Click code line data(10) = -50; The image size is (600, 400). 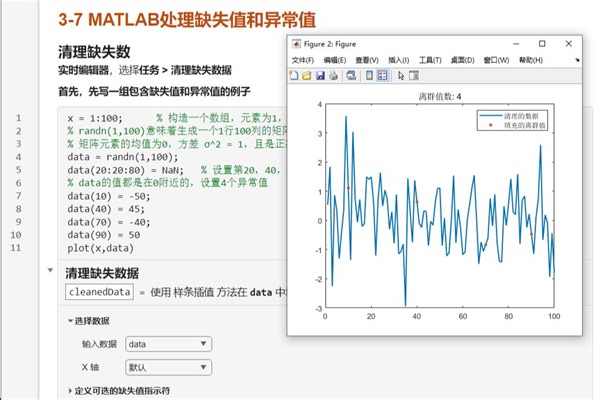109,196
